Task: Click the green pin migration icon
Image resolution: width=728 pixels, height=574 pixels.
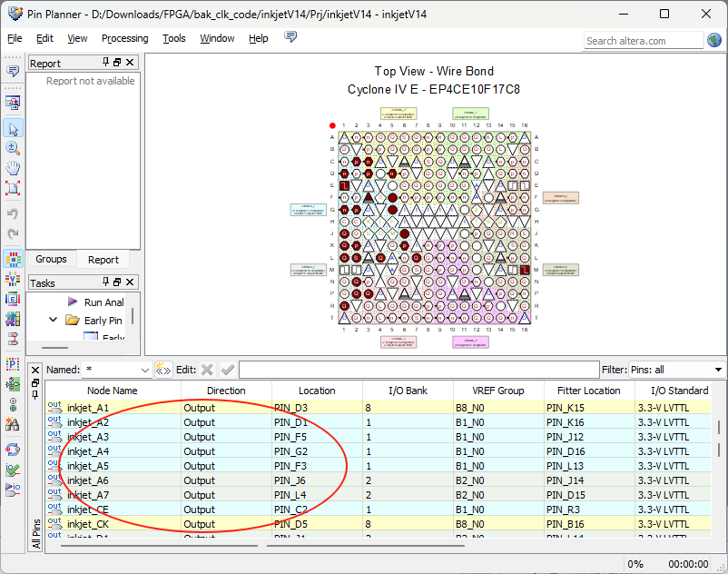Action: 13,384
